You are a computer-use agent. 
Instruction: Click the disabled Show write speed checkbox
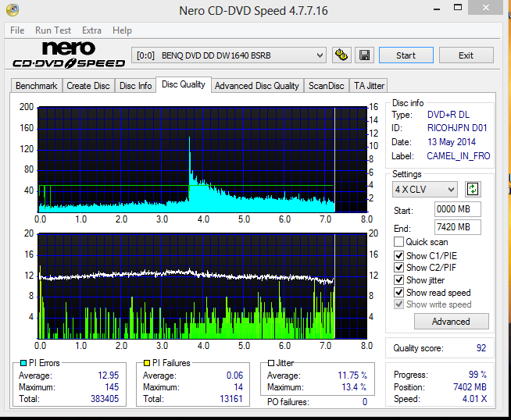tap(398, 304)
